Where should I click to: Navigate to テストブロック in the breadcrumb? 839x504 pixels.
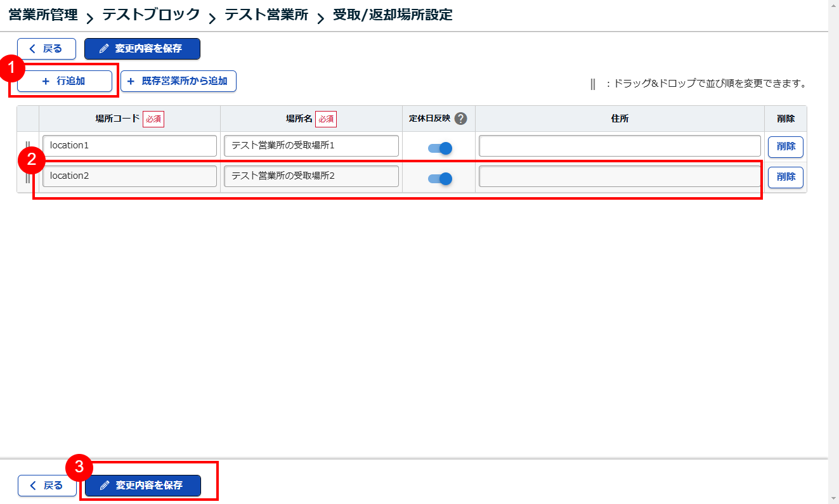click(x=151, y=15)
